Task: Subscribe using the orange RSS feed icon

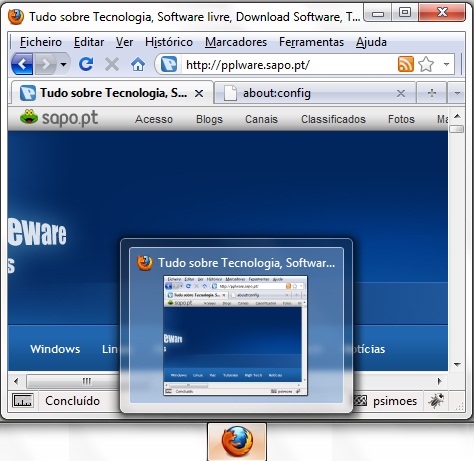Action: 406,64
